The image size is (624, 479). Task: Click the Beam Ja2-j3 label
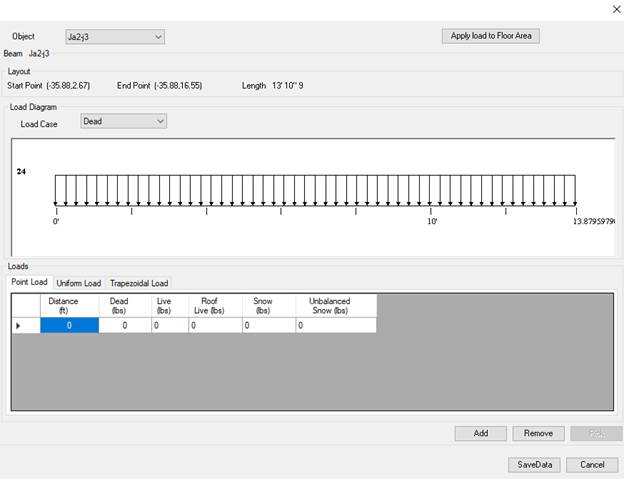26,54
